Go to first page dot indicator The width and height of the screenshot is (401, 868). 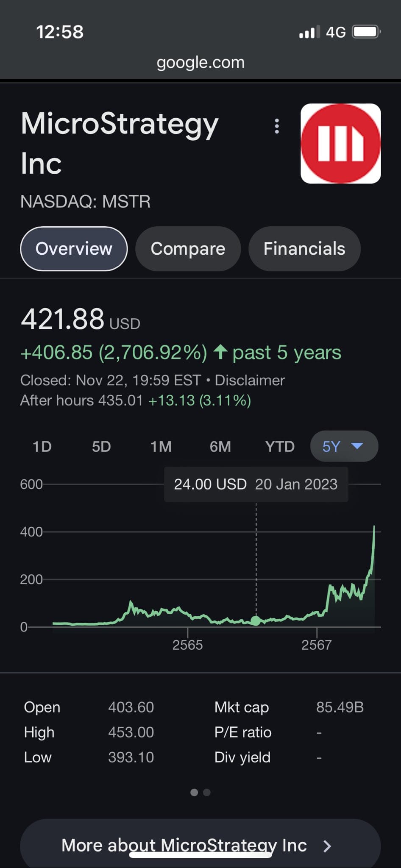pos(194,792)
